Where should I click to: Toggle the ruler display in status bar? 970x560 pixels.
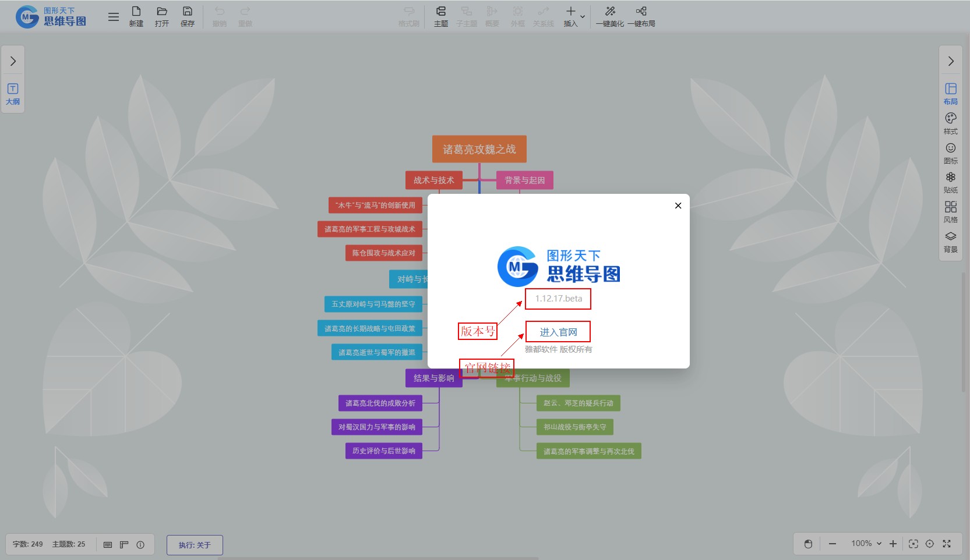point(124,545)
